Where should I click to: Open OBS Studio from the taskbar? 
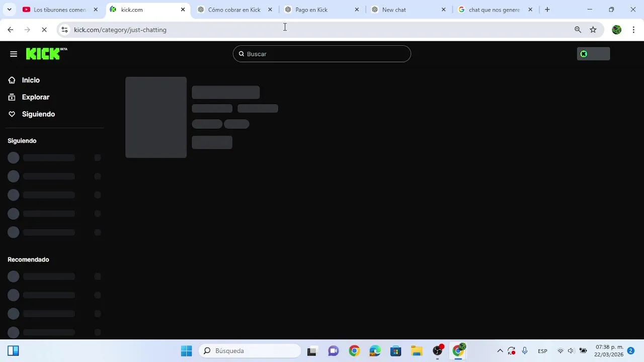pos(438,351)
